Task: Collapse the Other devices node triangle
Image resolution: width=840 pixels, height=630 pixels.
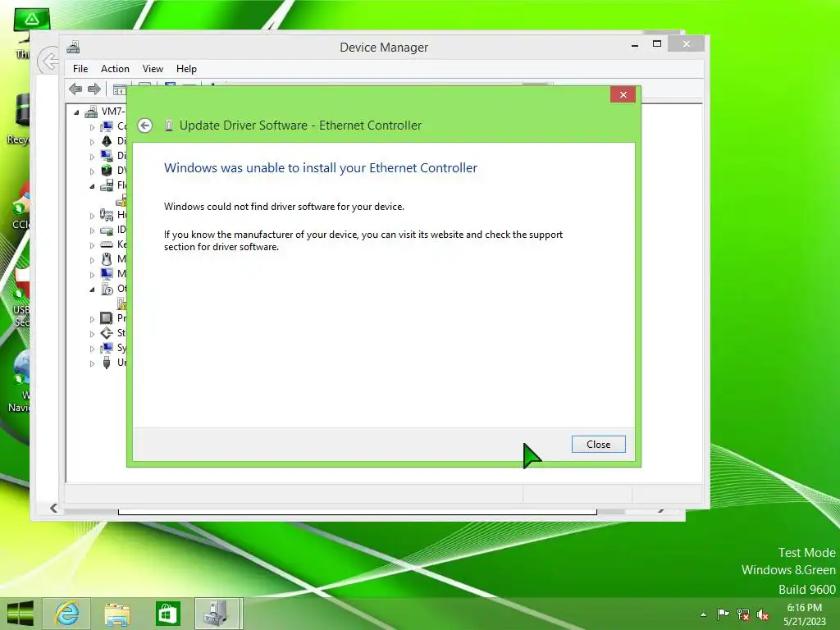Action: 92,290
